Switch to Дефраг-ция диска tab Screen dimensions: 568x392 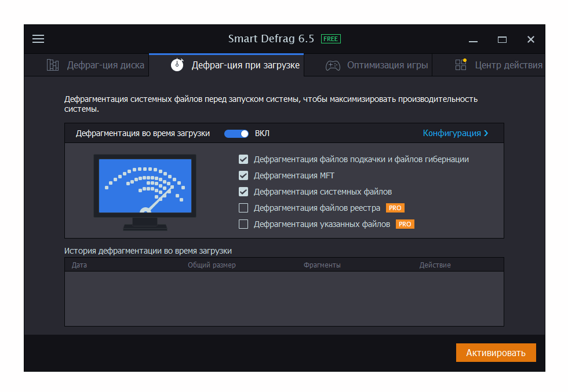(x=105, y=65)
